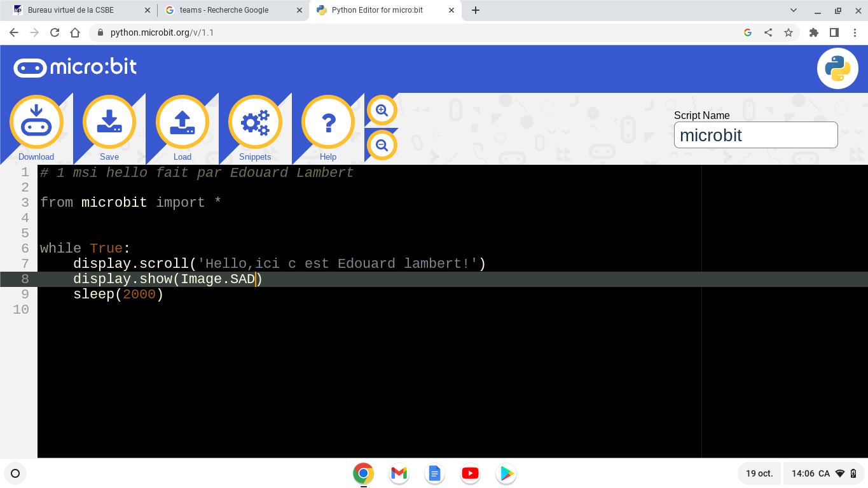Click the micro:bit logo
This screenshot has height=488, width=868.
[x=75, y=67]
